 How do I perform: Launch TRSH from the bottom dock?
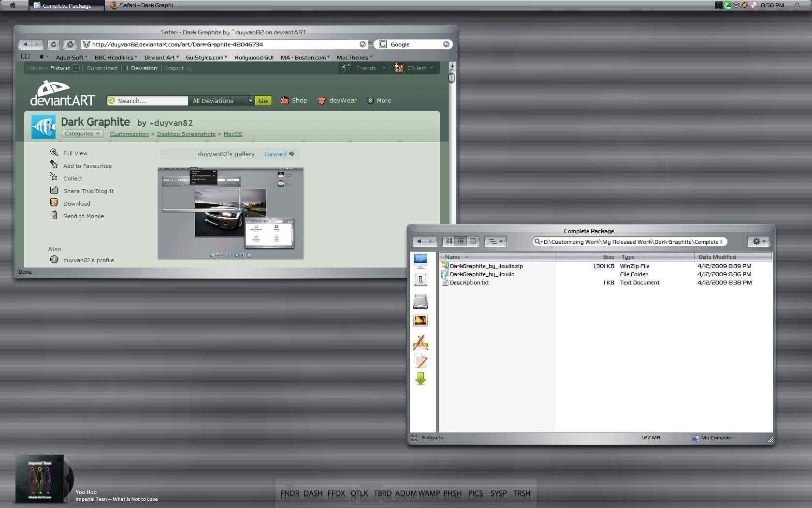pyautogui.click(x=522, y=493)
